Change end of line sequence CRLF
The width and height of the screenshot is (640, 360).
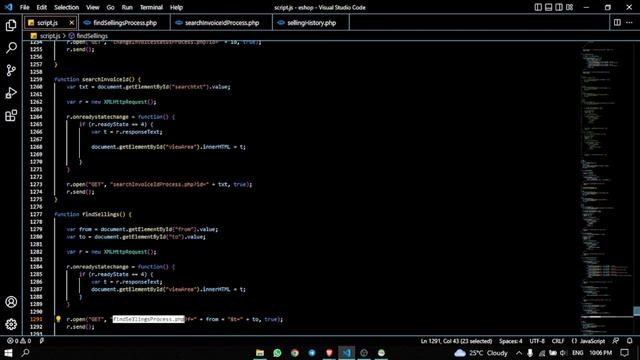(x=558, y=341)
